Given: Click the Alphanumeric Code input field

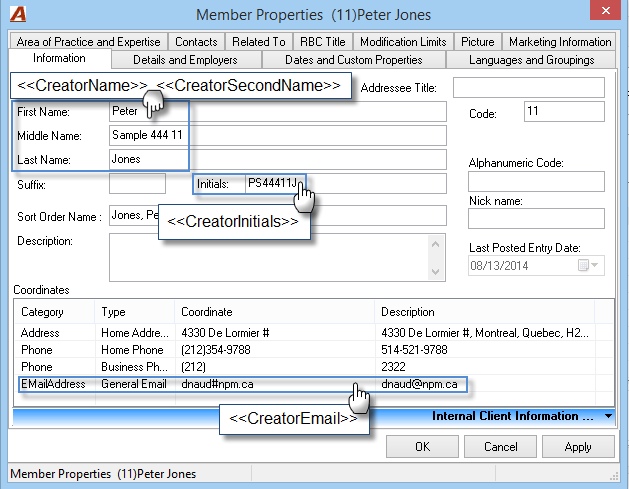Looking at the screenshot, I should pos(536,182).
